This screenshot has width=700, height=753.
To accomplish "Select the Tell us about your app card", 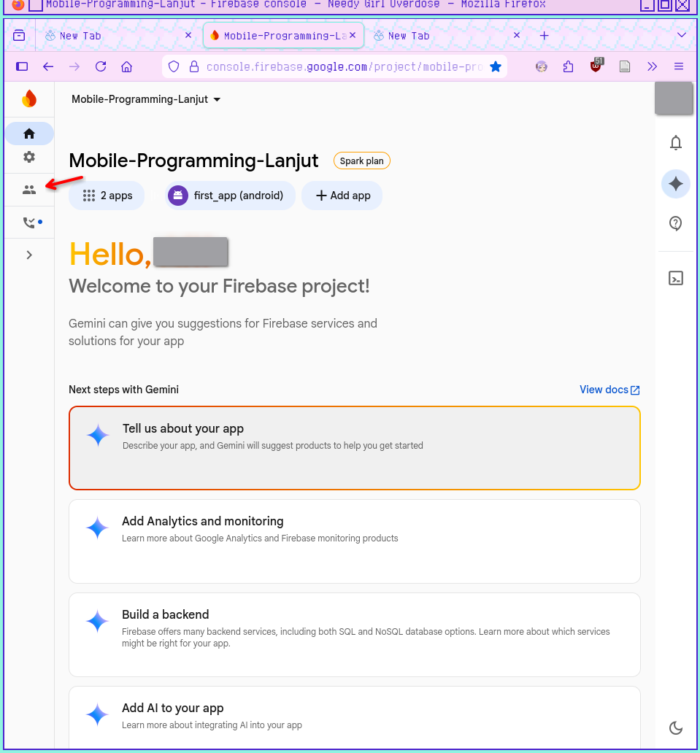I will pyautogui.click(x=354, y=447).
